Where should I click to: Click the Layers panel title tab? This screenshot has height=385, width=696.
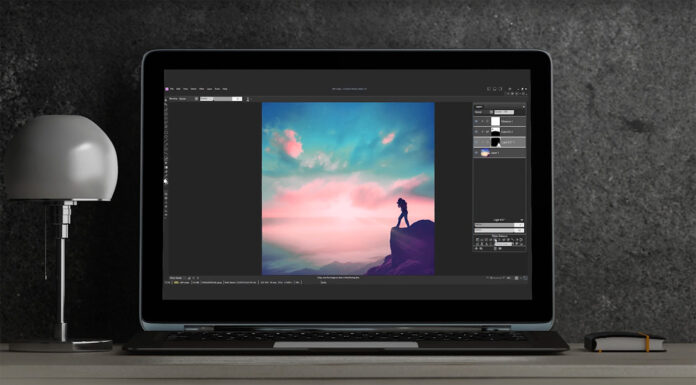click(479, 107)
